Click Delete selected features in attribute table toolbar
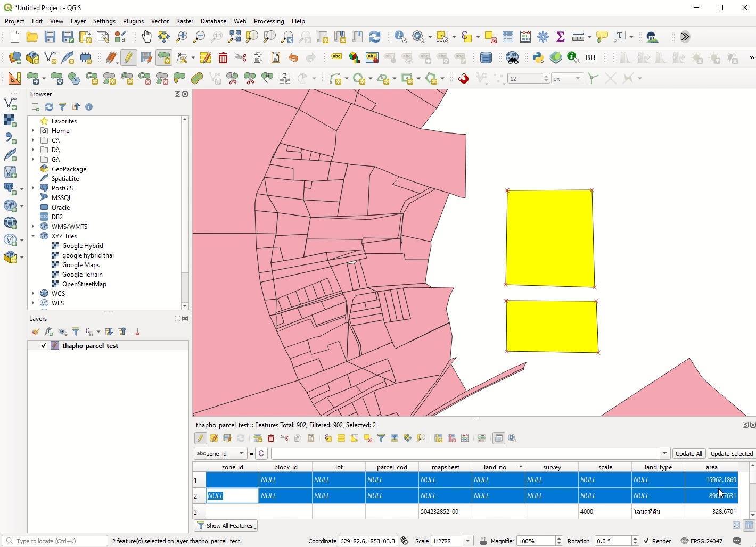 (271, 438)
